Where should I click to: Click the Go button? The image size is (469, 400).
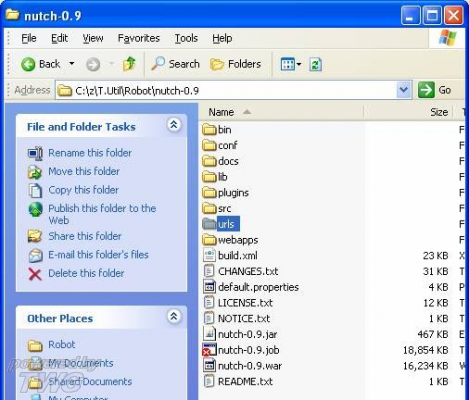pyautogui.click(x=435, y=90)
